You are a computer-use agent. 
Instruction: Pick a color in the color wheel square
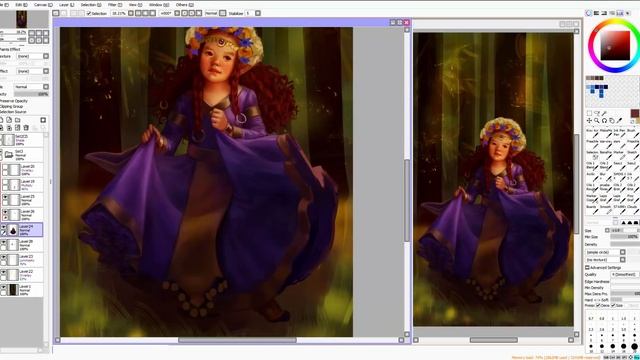point(615,45)
